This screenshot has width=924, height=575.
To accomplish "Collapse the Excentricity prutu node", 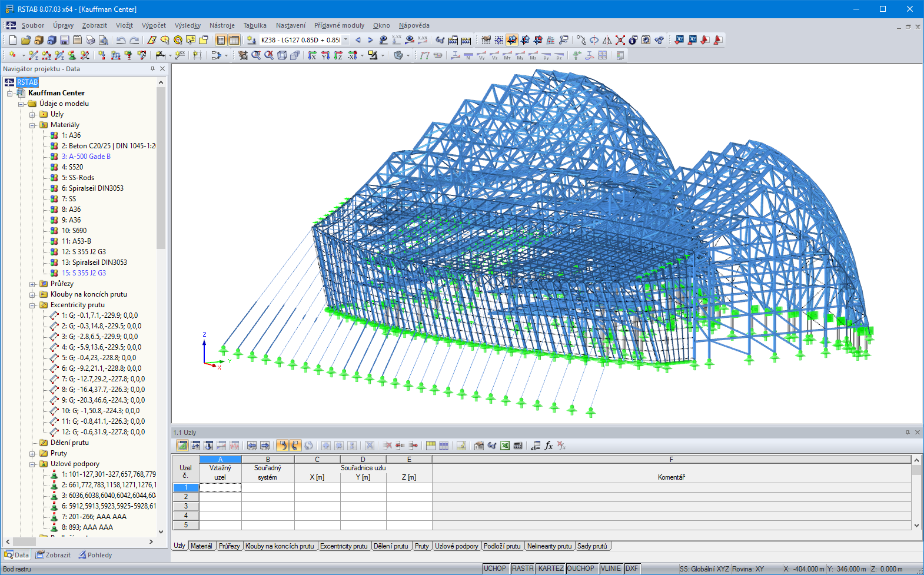I will [x=32, y=305].
